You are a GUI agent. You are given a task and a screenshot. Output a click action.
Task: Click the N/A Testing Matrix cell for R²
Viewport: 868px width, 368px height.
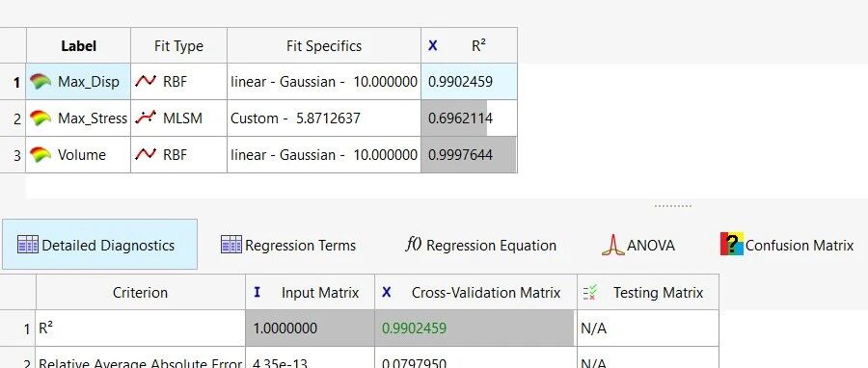click(x=648, y=329)
